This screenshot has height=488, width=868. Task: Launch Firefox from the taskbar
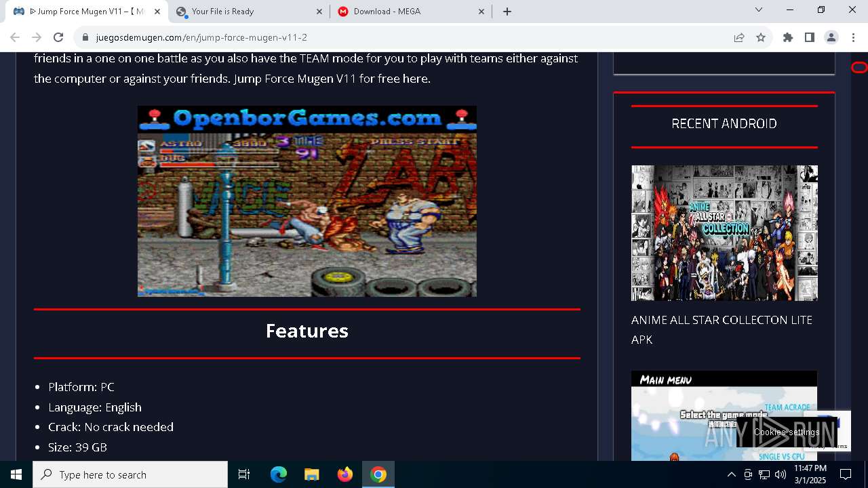(x=344, y=474)
